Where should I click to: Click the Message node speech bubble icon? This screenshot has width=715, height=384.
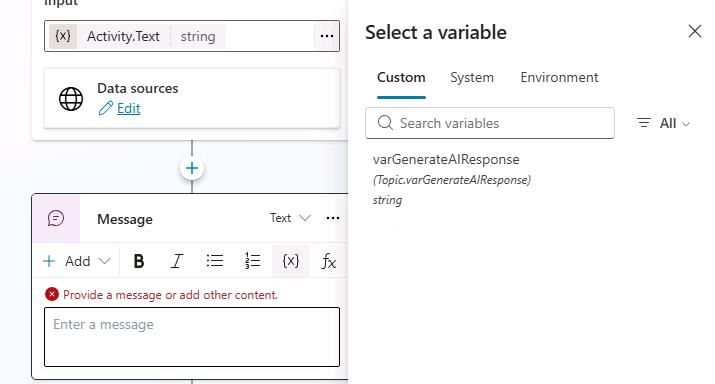click(x=56, y=218)
